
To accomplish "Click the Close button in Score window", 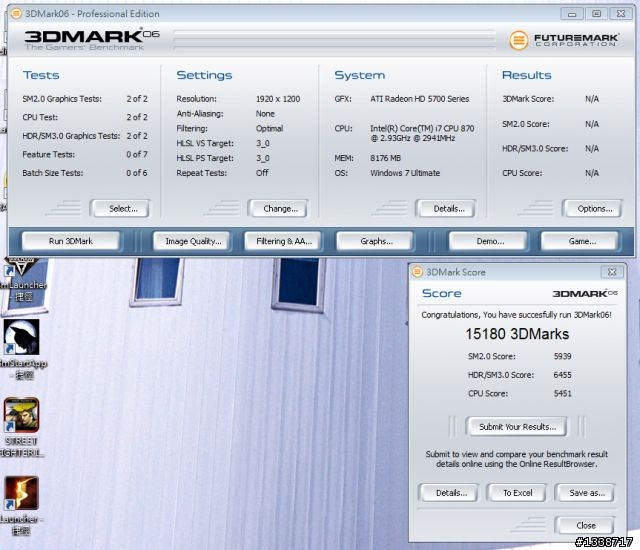I will [x=585, y=526].
